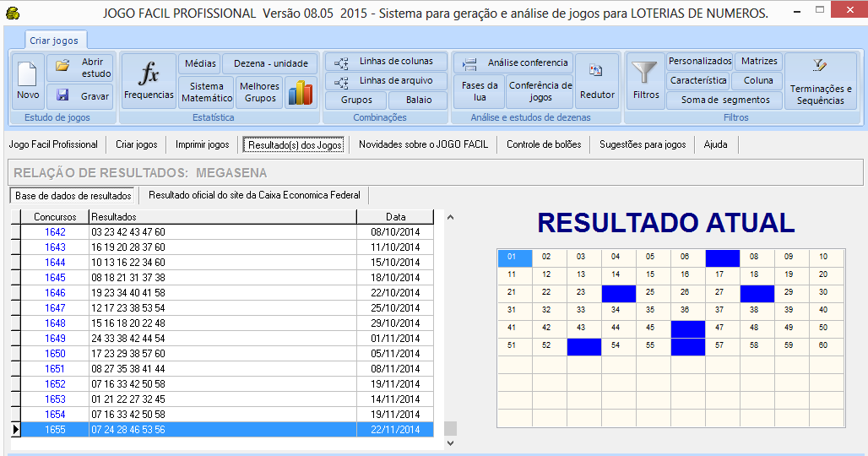
Task: Click the Soma de segmentos button
Action: pyautogui.click(x=724, y=100)
